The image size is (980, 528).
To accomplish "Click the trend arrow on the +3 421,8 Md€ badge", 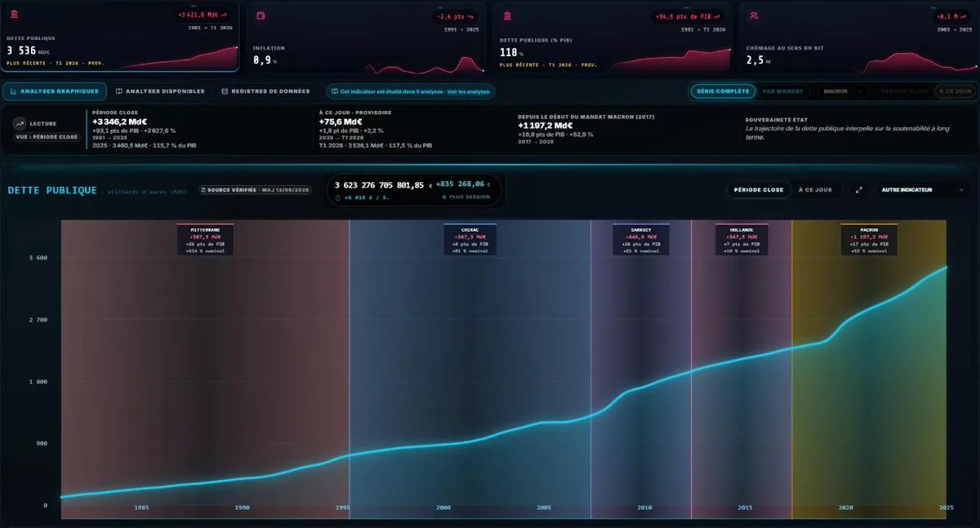I will pos(223,16).
